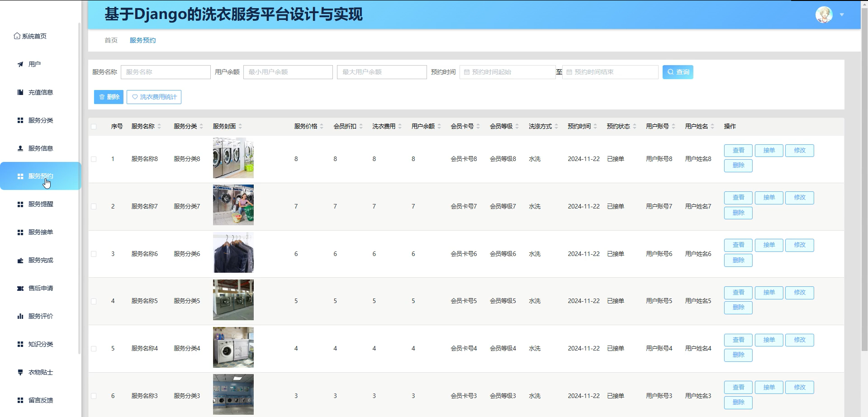Click the home icon beside 系统首页
The image size is (868, 417).
coord(17,36)
